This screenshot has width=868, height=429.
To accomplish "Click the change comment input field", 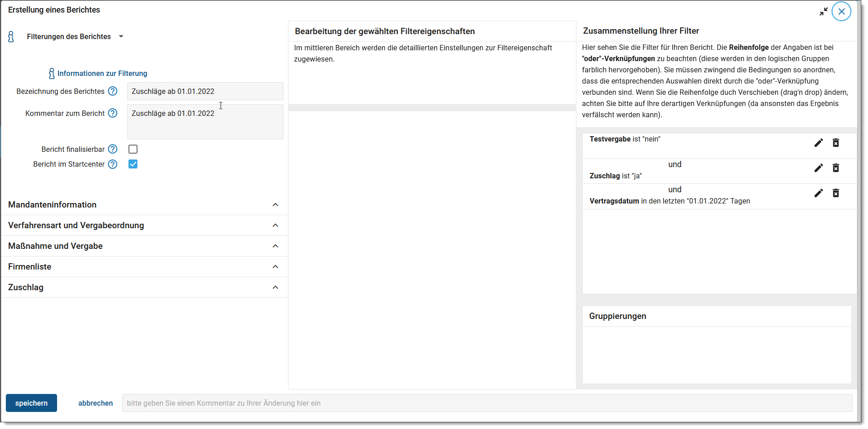I will (487, 403).
